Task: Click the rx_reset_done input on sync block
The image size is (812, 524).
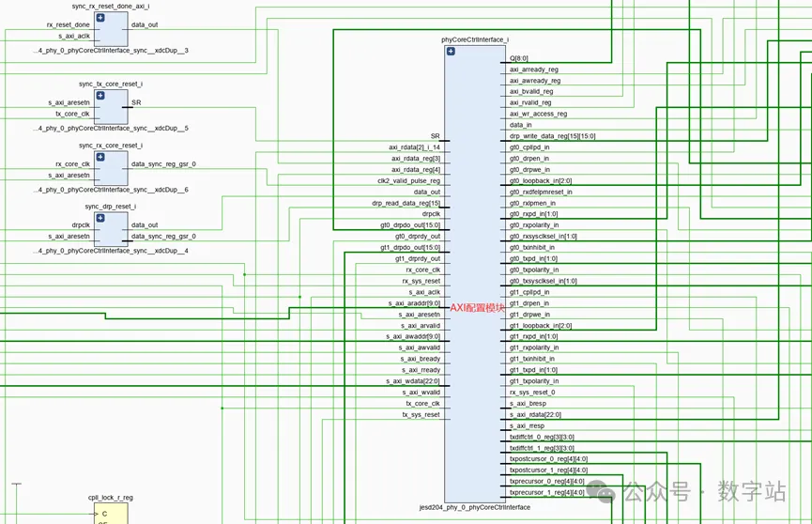Action: [x=69, y=24]
